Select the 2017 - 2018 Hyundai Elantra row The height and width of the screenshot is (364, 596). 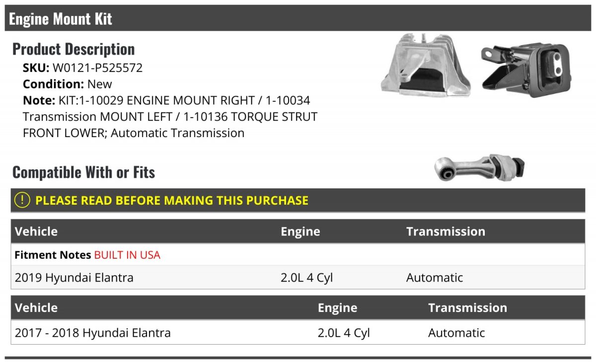pyautogui.click(x=298, y=332)
